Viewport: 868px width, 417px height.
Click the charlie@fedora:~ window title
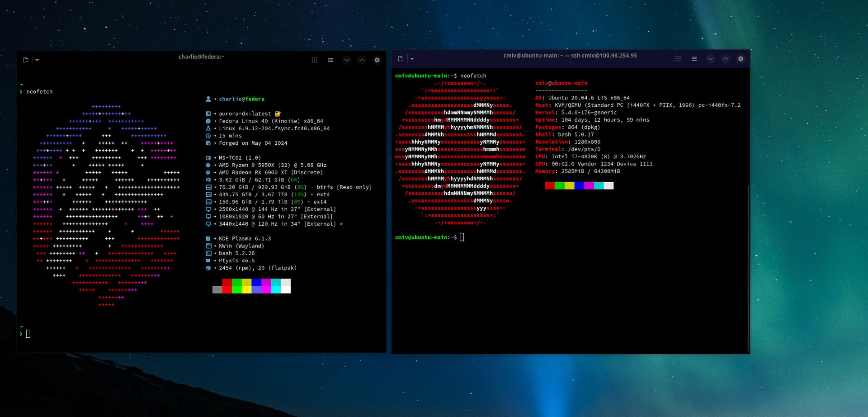[x=201, y=57]
